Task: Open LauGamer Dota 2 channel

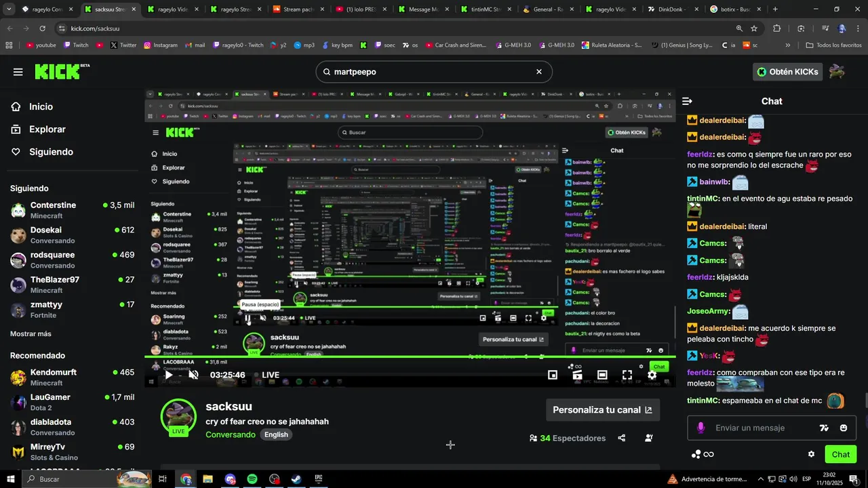Action: pyautogui.click(x=73, y=402)
